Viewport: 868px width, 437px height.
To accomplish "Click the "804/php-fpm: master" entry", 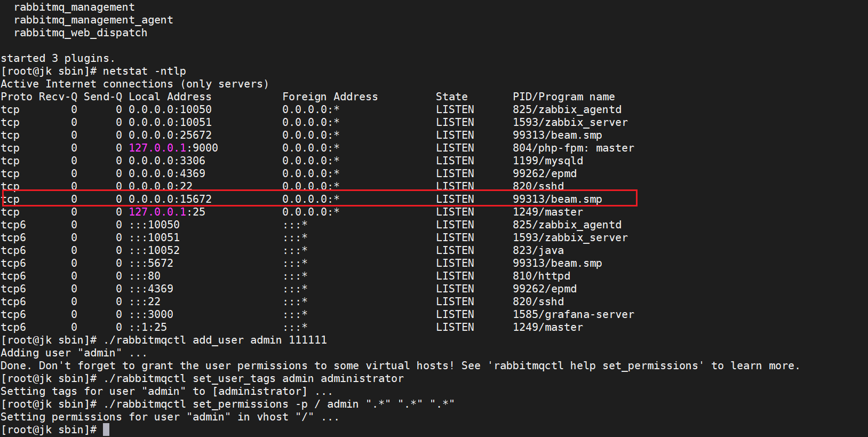I will [x=574, y=148].
